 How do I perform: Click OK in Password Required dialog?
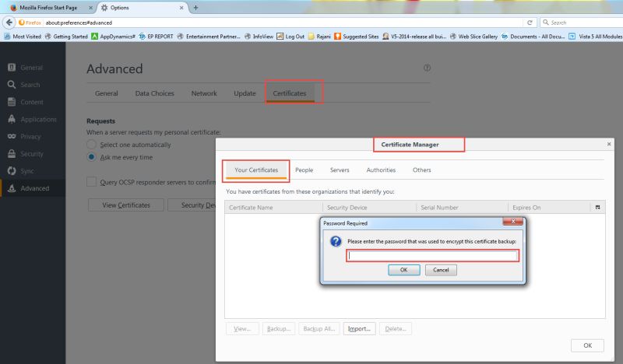tap(403, 270)
